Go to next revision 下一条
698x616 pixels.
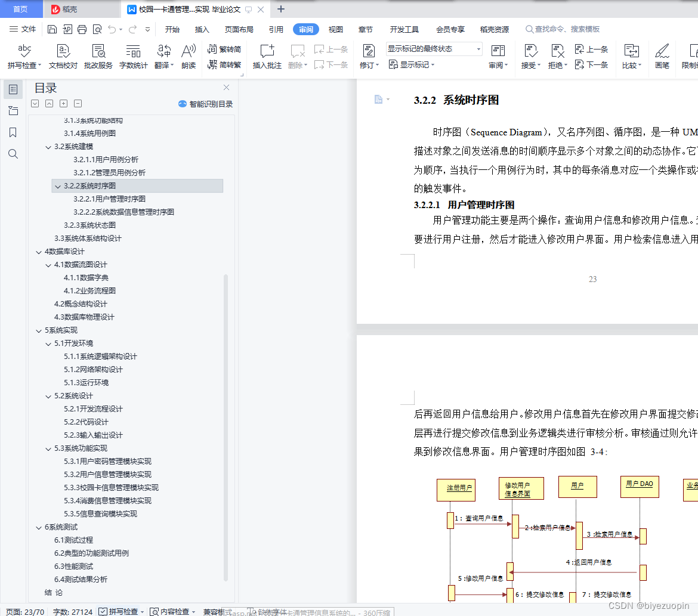click(592, 64)
